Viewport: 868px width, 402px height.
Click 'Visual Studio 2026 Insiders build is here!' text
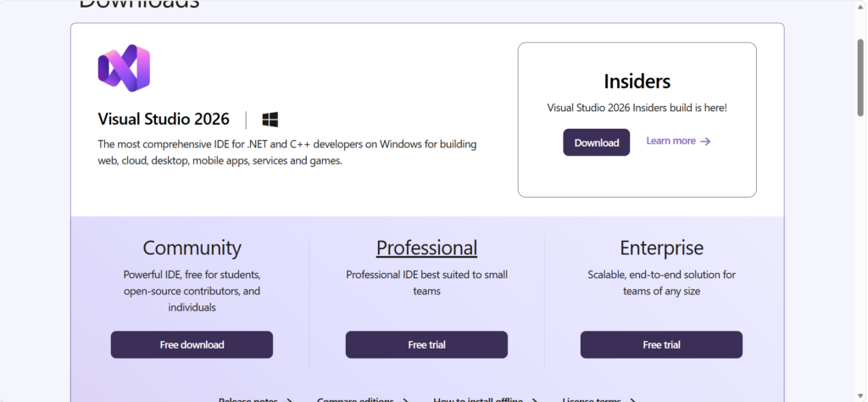(637, 108)
